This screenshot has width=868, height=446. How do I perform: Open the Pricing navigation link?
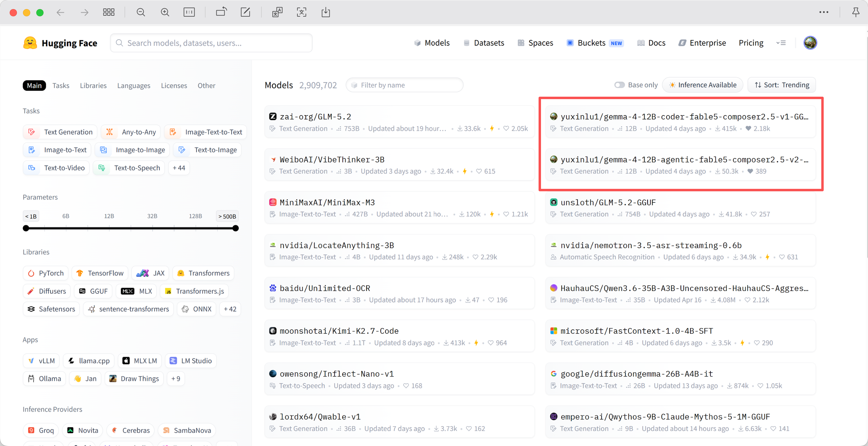click(x=751, y=43)
